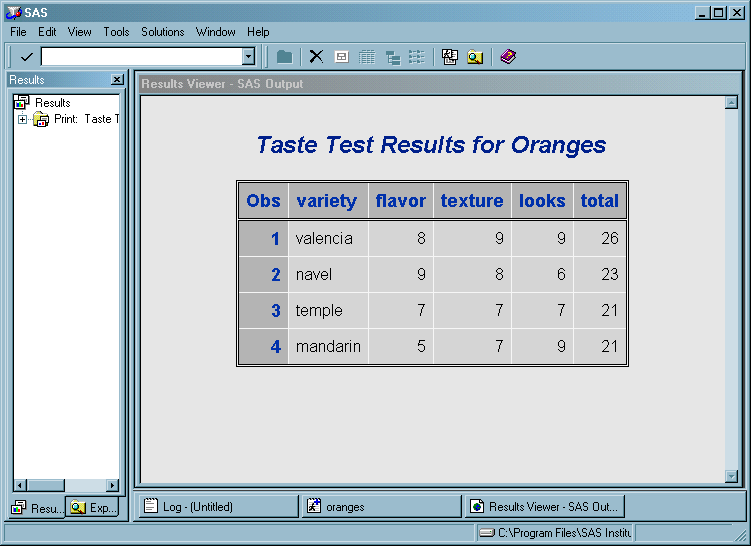
Task: Open the Log (Untitled) window button
Action: (x=216, y=507)
